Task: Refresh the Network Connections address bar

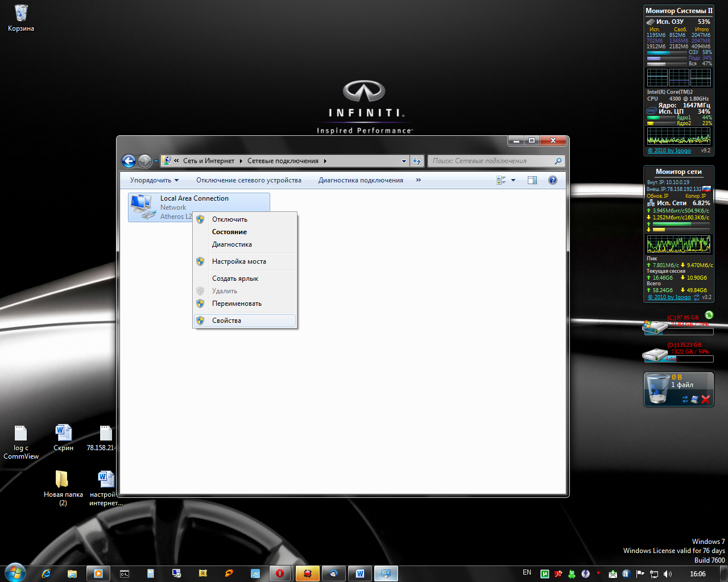Action: [x=417, y=161]
